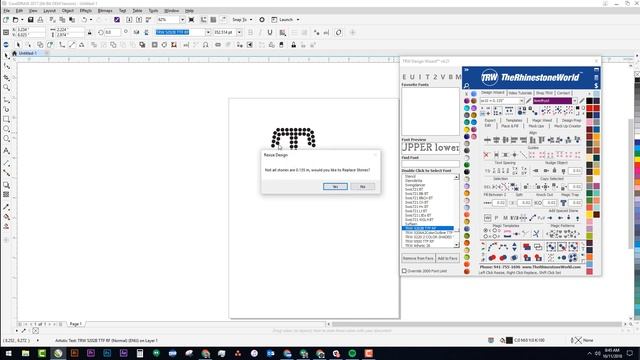Select the Polygon tool in the toolbox
This screenshot has height=360, width=640.
(x=7, y=139)
